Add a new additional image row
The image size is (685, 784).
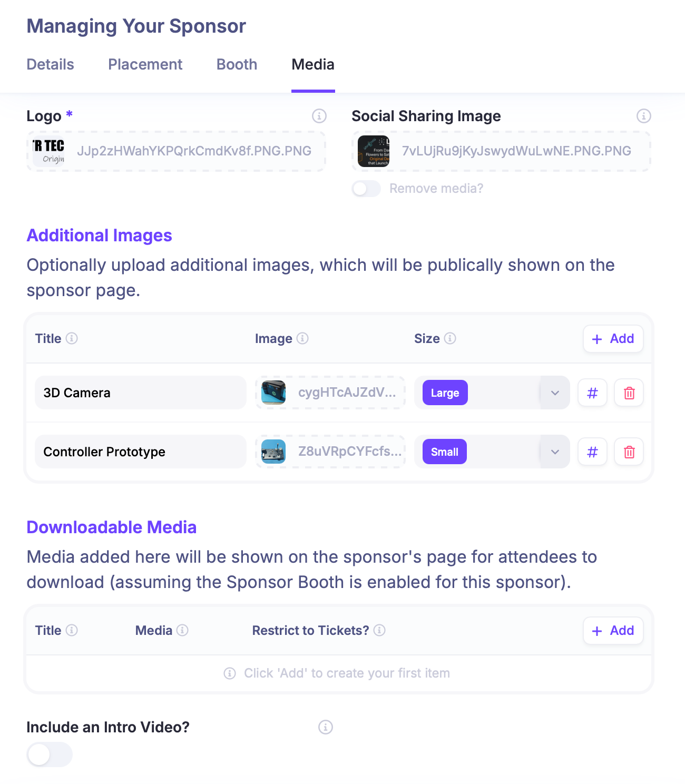pos(613,339)
